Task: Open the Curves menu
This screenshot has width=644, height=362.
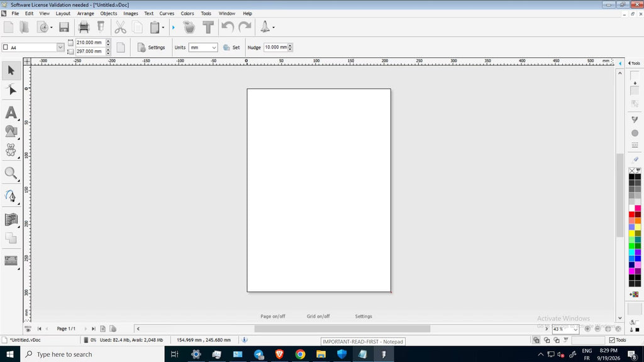Action: tap(167, 14)
